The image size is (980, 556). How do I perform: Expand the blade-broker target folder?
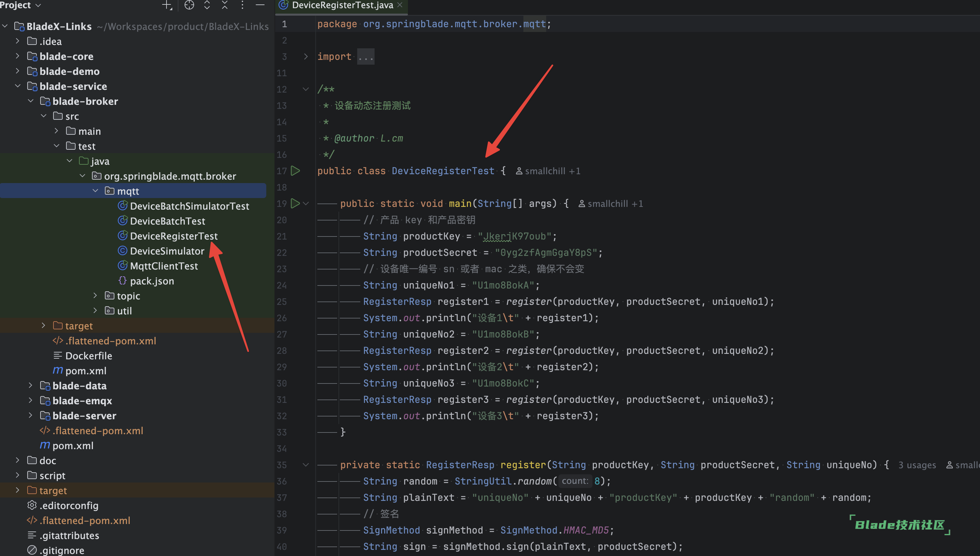44,325
